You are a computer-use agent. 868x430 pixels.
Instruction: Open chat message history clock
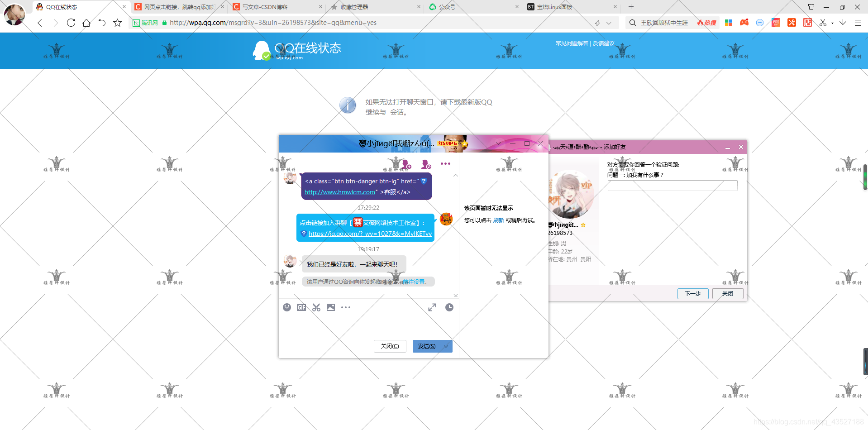coord(449,307)
